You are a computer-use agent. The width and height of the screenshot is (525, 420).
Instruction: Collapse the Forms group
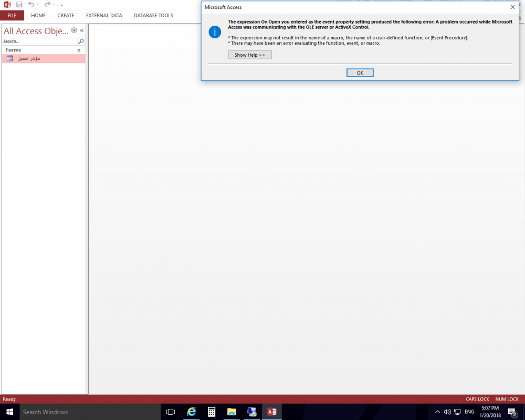pos(79,50)
